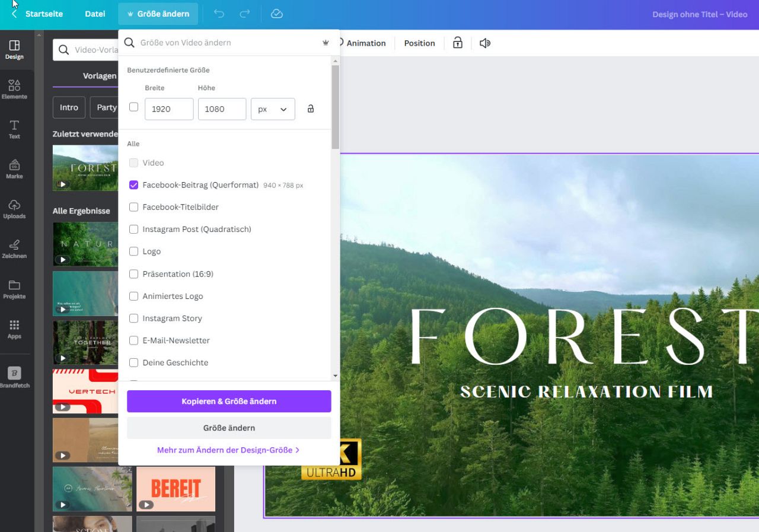Click the redo arrow icon
Screen dimensions: 759x532
tap(244, 14)
